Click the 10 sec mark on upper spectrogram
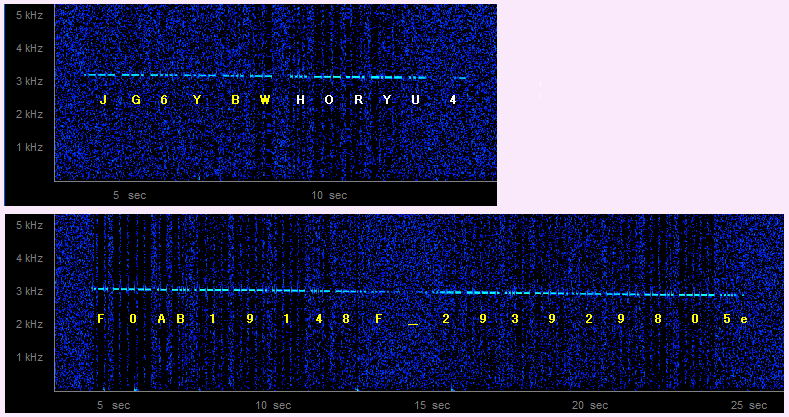This screenshot has width=789, height=417. tap(329, 195)
